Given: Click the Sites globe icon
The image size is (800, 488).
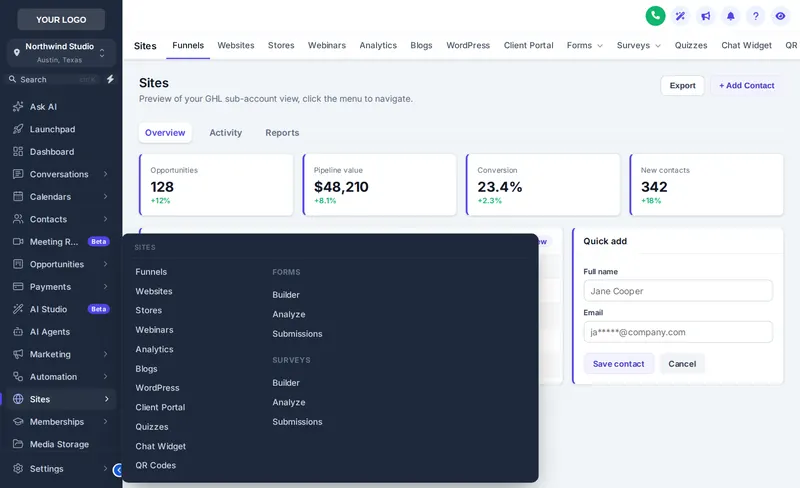Looking at the screenshot, I should coord(18,399).
